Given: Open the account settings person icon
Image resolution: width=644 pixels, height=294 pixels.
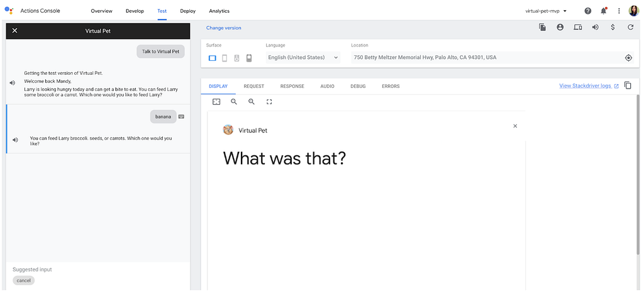Looking at the screenshot, I should pyautogui.click(x=560, y=28).
